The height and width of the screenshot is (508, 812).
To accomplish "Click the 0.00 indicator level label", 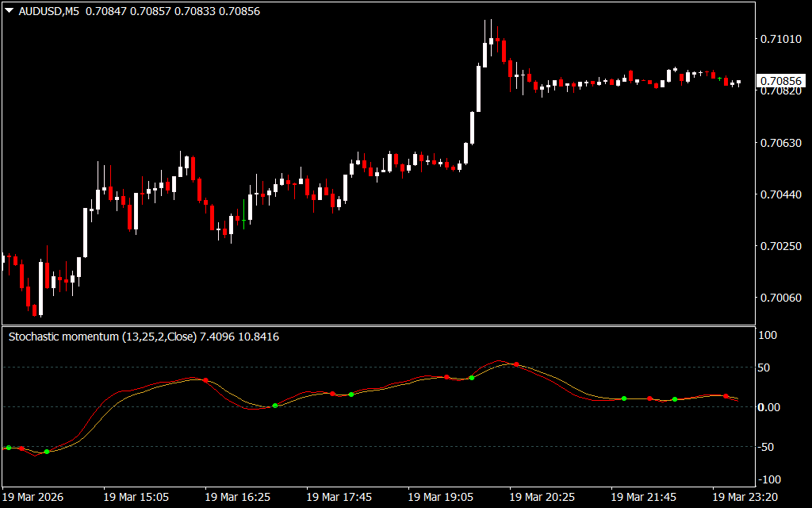I will click(x=771, y=407).
